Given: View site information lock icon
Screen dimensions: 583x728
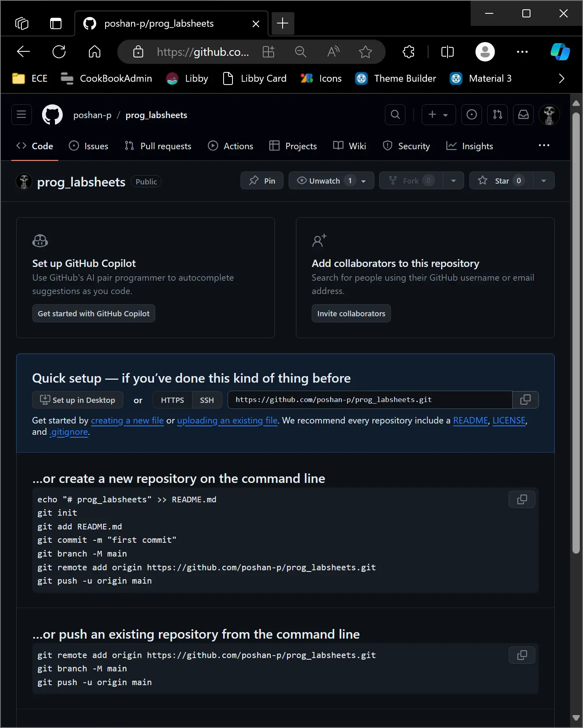Looking at the screenshot, I should point(138,52).
